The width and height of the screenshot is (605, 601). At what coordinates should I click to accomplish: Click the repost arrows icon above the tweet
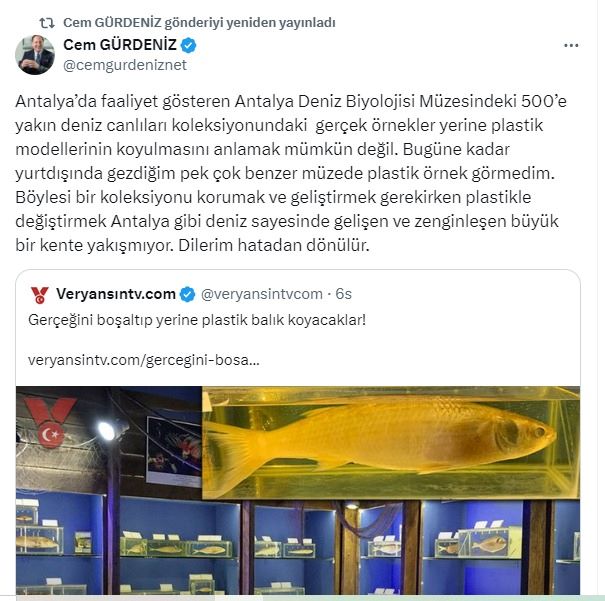[47, 23]
